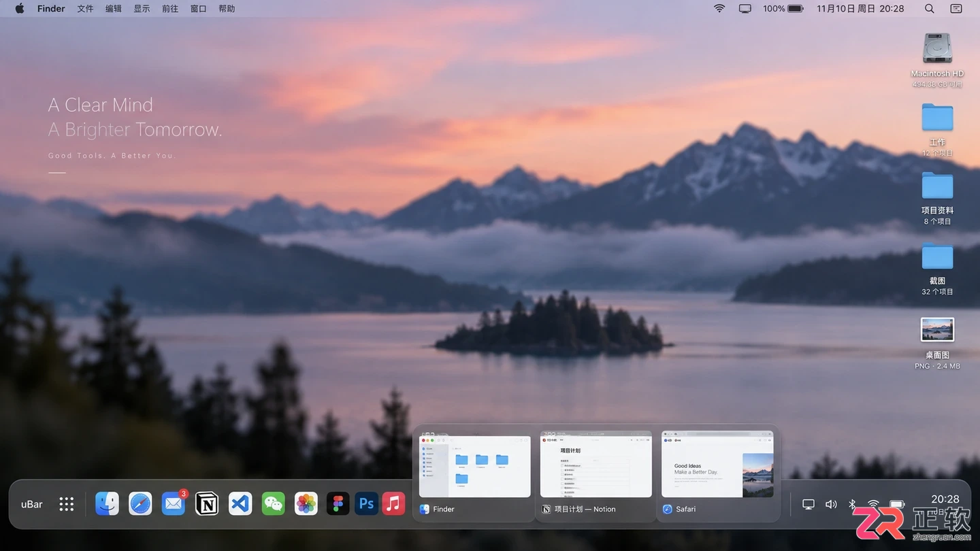Open the Music app from uBar
The height and width of the screenshot is (551, 980).
[x=393, y=503]
